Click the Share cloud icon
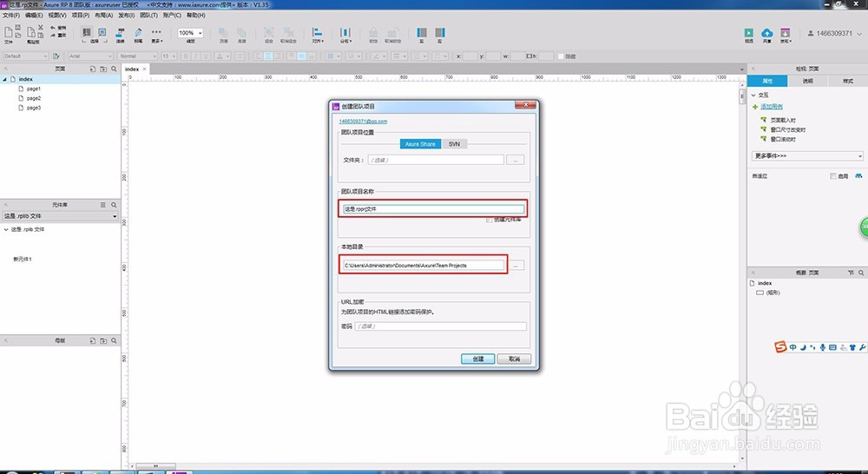Viewport: 868px width, 474px height. coord(767,35)
